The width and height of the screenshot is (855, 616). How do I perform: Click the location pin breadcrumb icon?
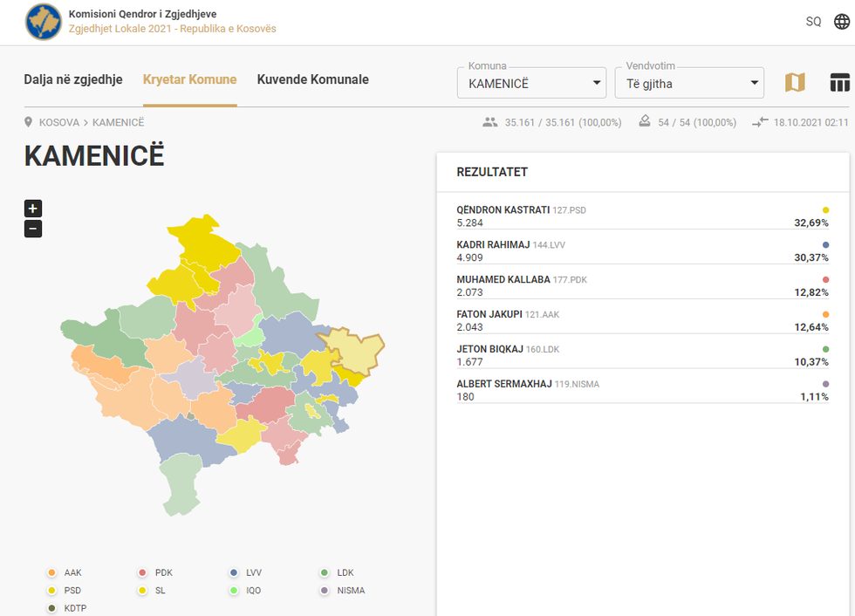(x=29, y=122)
